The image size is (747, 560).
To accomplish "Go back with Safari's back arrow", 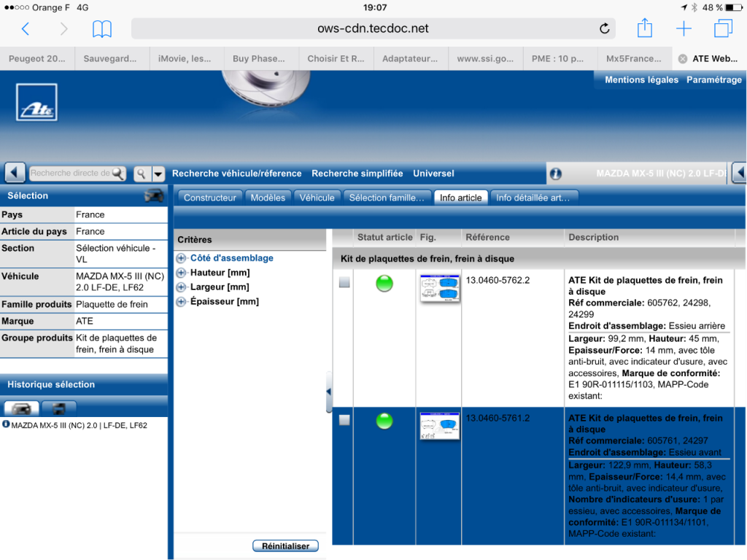I will [26, 28].
